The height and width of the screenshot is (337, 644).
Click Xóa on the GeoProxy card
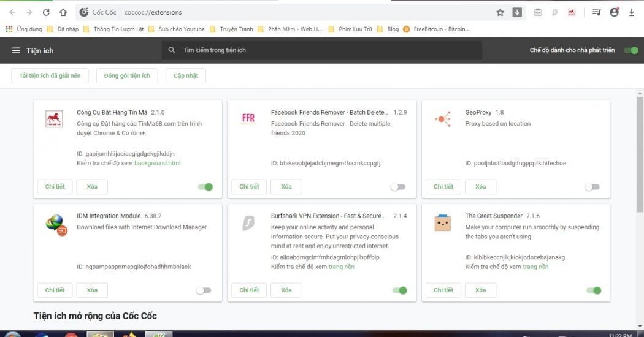pos(480,187)
